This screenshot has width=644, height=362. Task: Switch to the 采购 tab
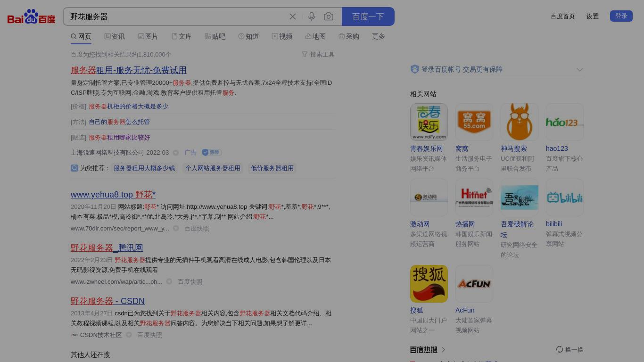click(349, 36)
